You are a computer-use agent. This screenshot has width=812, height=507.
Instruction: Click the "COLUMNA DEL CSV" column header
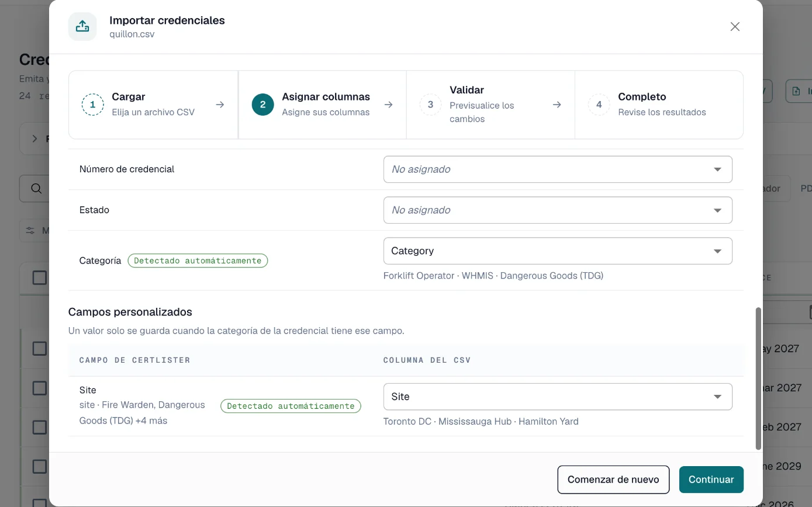pyautogui.click(x=427, y=360)
